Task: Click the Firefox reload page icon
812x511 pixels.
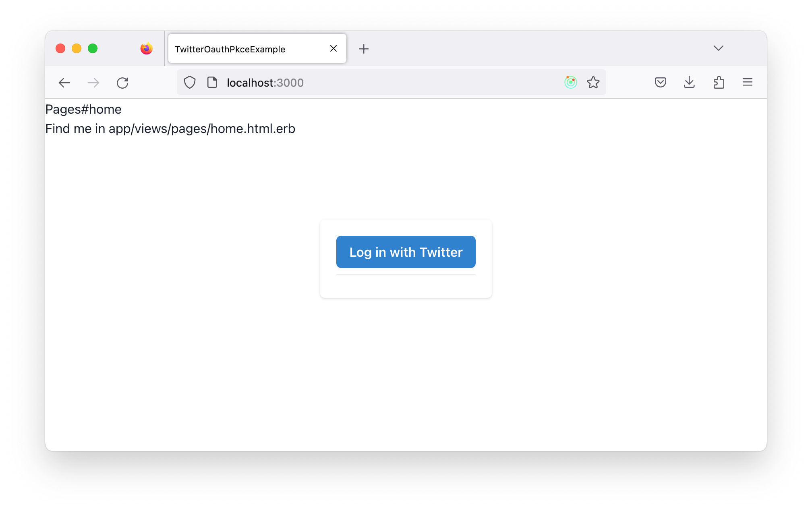Action: click(123, 83)
